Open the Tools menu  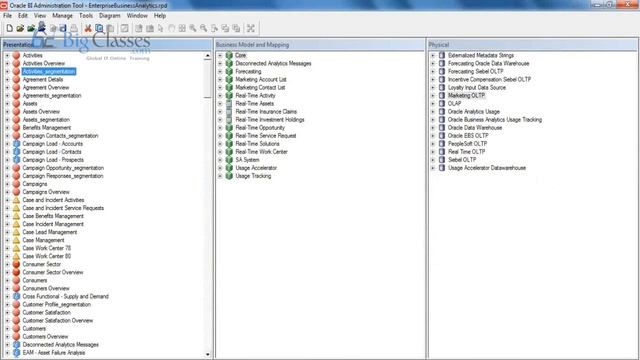[x=86, y=16]
